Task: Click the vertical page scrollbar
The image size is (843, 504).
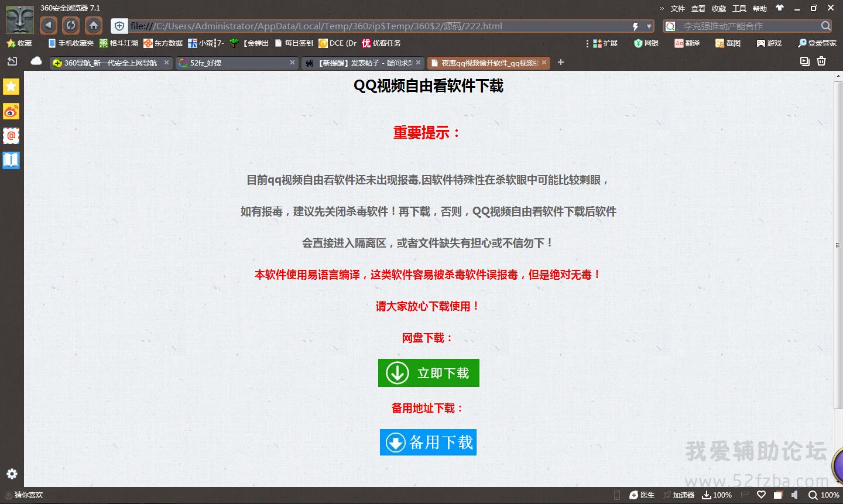Action: [x=838, y=245]
